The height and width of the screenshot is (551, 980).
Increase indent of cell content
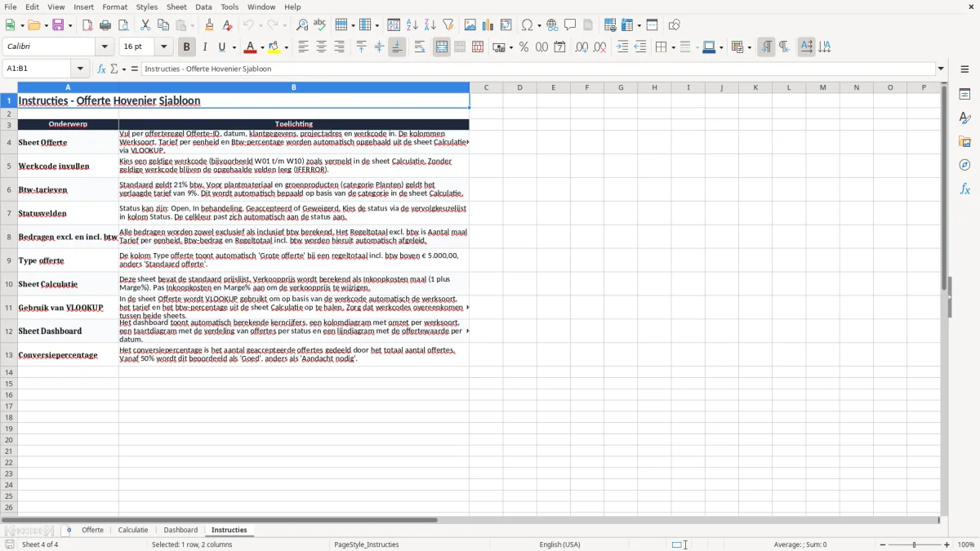(622, 47)
